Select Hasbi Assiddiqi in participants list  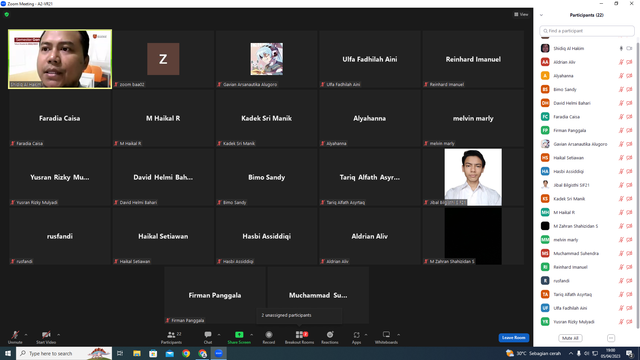click(x=587, y=171)
